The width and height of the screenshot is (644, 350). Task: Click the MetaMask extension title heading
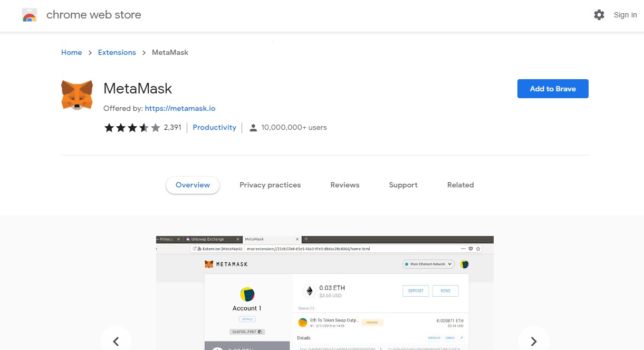tap(138, 88)
